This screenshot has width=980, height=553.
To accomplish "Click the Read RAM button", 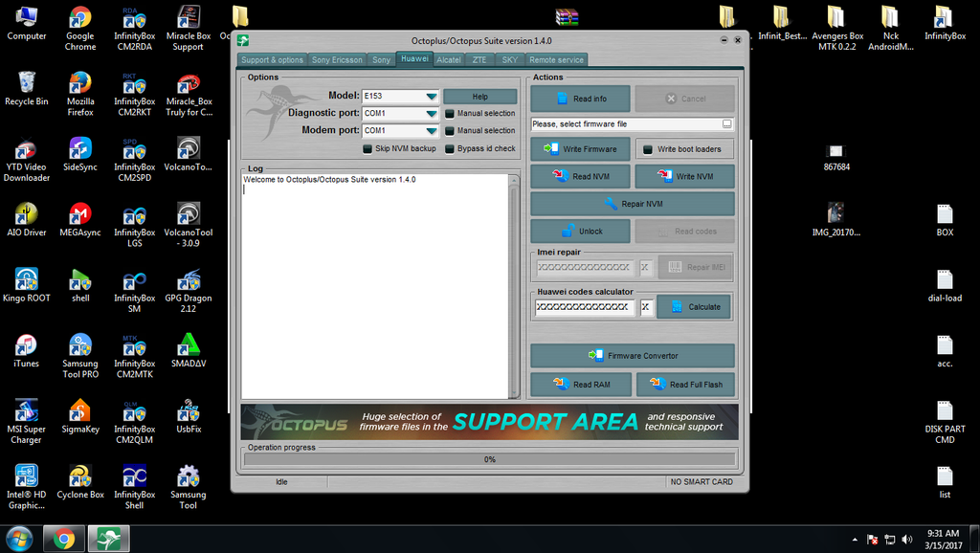I will [581, 385].
